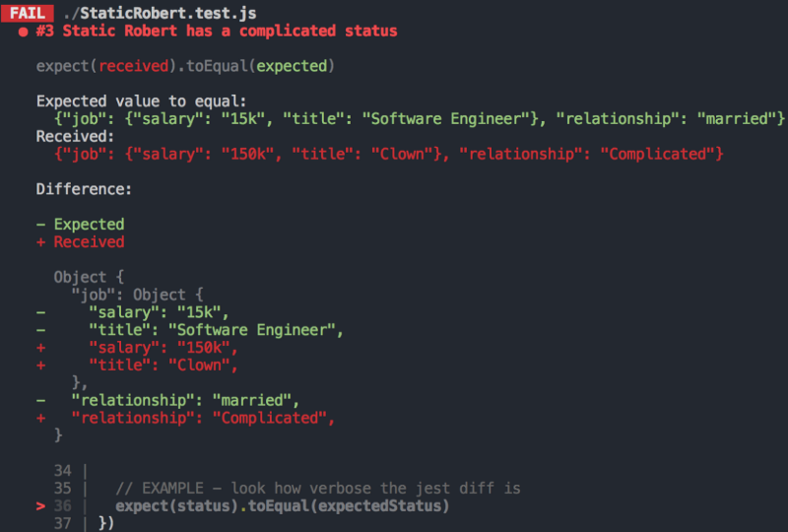Click the plus marker on relationship Complicated line
This screenshot has height=532, width=788.
tap(40, 418)
